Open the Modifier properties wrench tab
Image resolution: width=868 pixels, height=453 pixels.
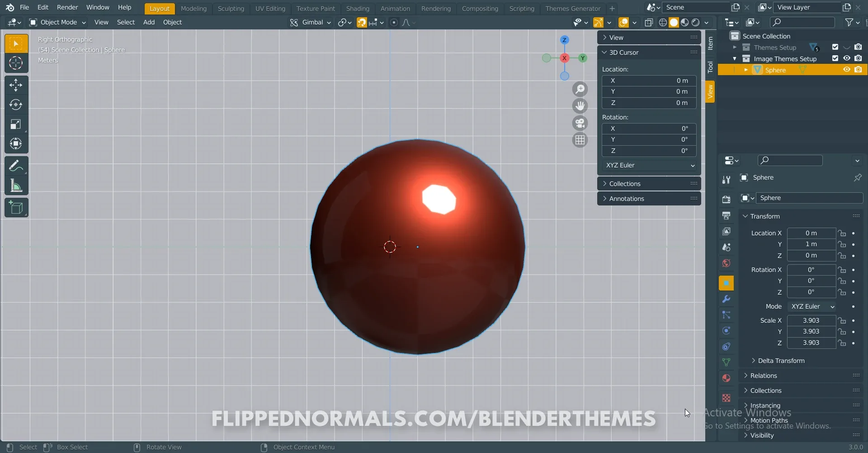(726, 299)
